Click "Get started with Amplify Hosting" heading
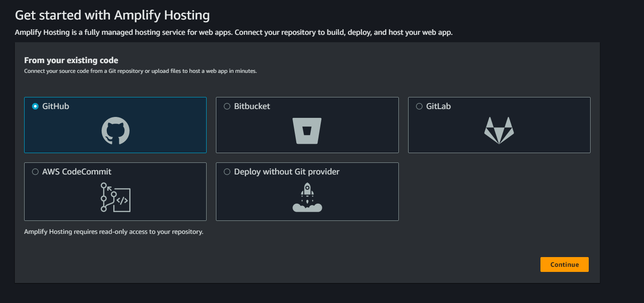Viewport: 644px width, 303px height. [112, 15]
